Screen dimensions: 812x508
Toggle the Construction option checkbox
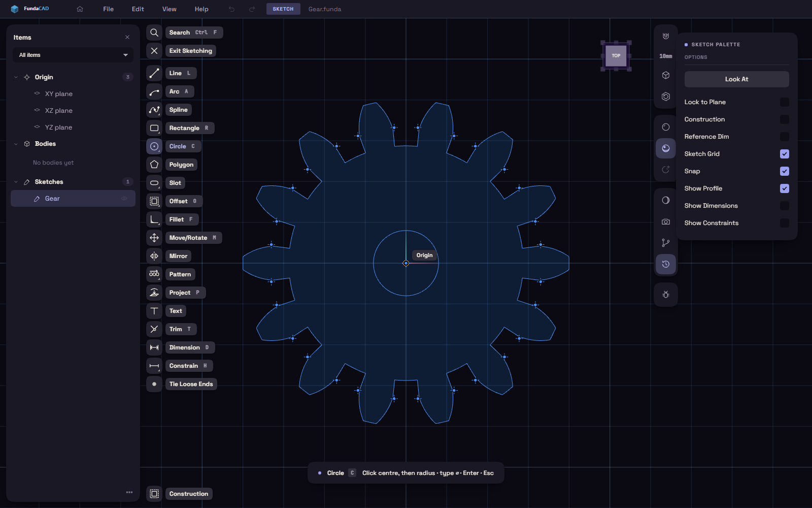[x=785, y=119]
